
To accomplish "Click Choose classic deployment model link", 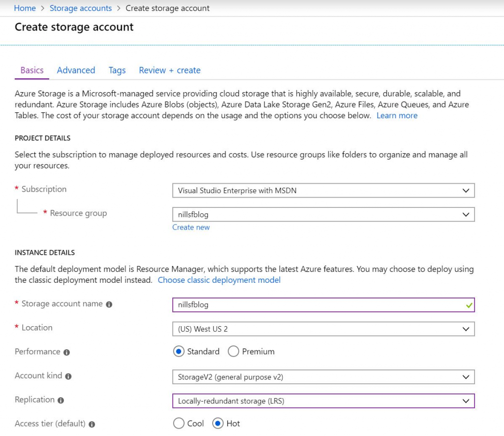I will tap(219, 280).
